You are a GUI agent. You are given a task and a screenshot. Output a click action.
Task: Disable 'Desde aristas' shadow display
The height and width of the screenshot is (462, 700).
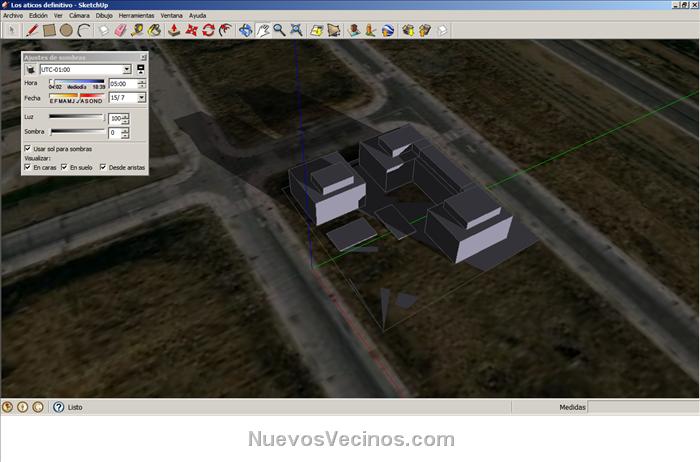point(103,167)
